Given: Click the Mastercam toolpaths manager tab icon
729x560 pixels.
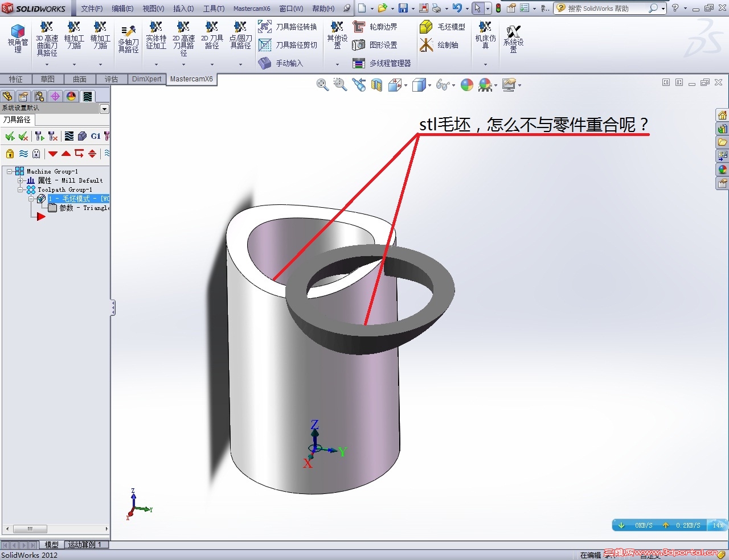Looking at the screenshot, I should [87, 96].
